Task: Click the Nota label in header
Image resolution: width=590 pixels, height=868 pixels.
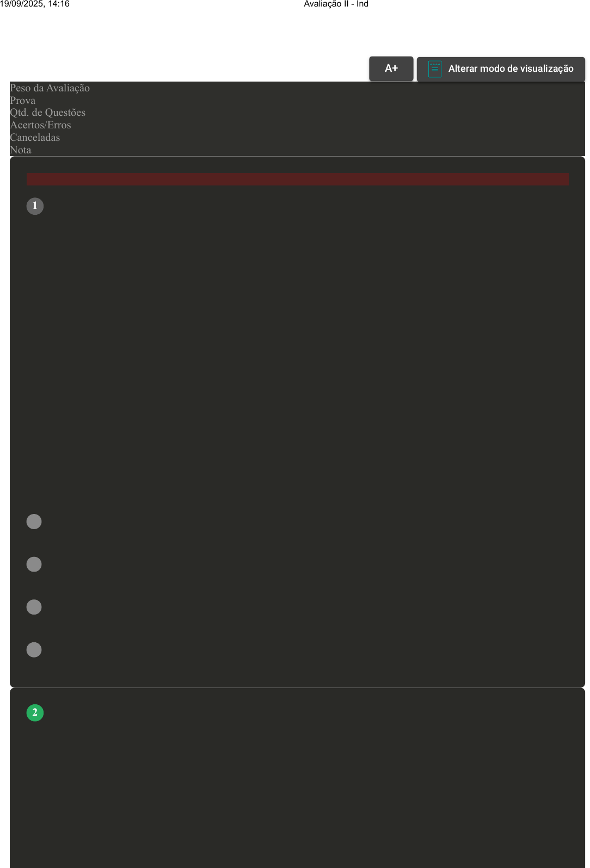Action: pos(20,150)
